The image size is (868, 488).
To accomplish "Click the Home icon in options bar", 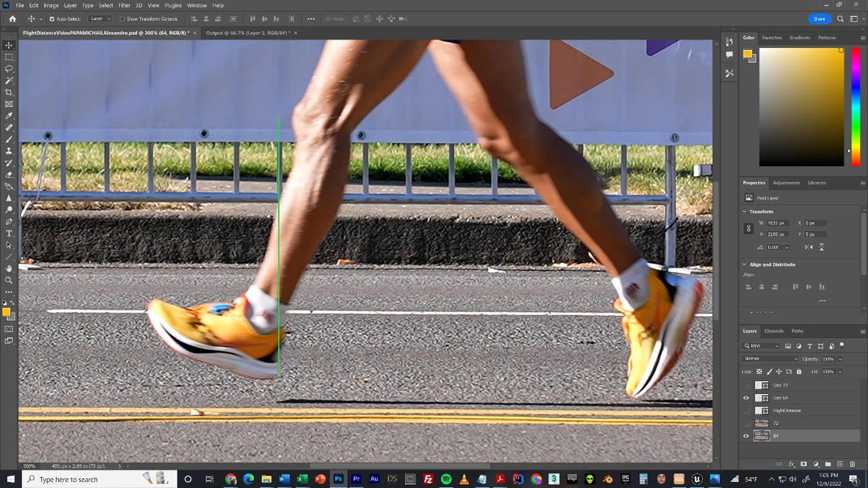I will [12, 19].
